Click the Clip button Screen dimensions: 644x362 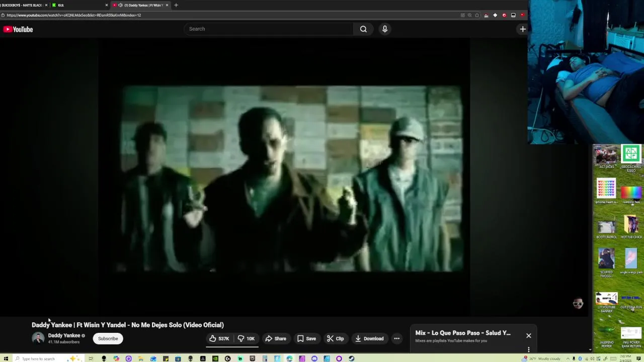tap(335, 338)
